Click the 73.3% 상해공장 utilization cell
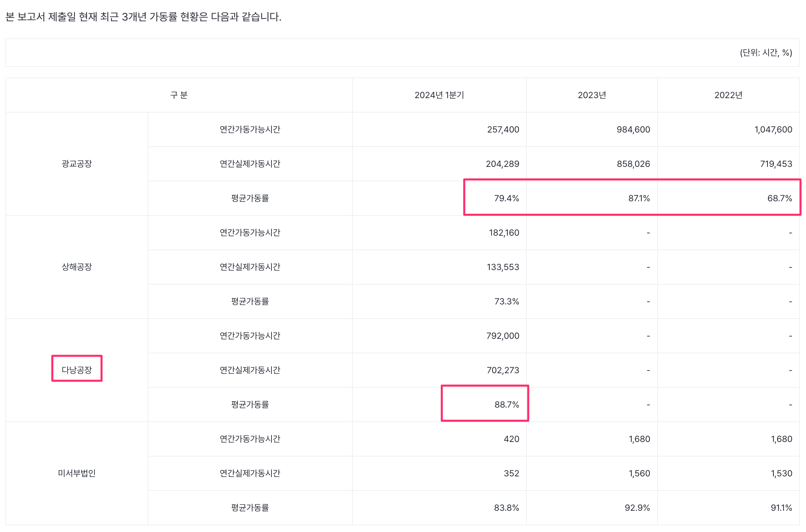The width and height of the screenshot is (806, 532). [506, 301]
